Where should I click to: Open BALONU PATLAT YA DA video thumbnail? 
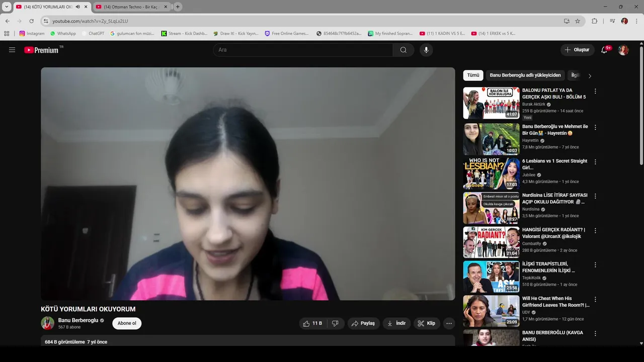coord(491,103)
